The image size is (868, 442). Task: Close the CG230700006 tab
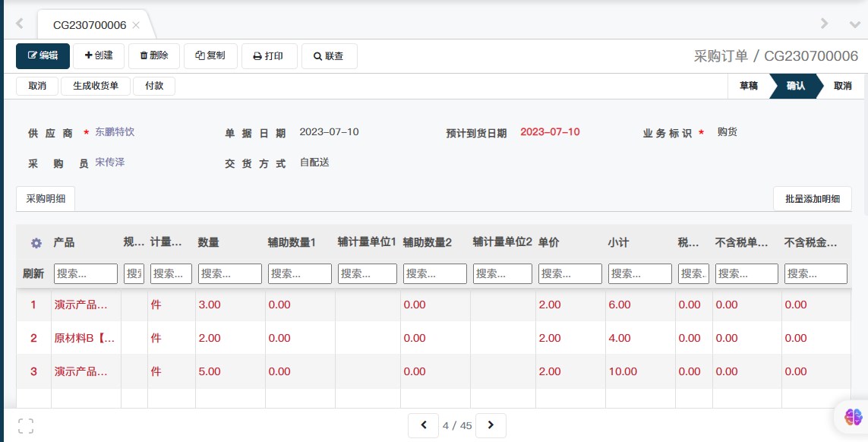coord(136,25)
